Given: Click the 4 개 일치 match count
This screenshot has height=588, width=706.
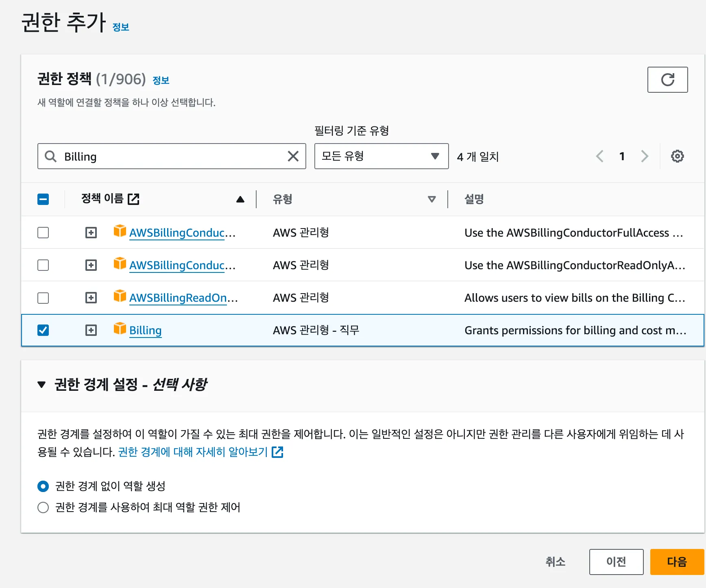Looking at the screenshot, I should [478, 157].
